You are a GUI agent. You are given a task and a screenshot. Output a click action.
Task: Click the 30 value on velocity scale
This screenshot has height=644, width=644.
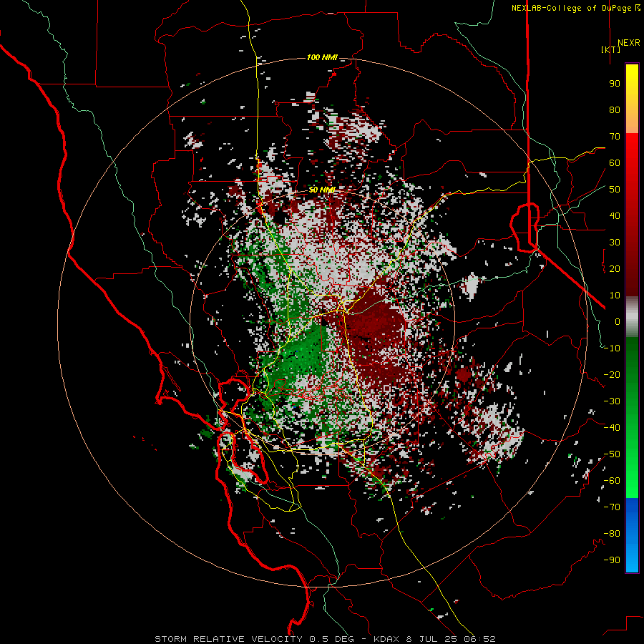[615, 243]
